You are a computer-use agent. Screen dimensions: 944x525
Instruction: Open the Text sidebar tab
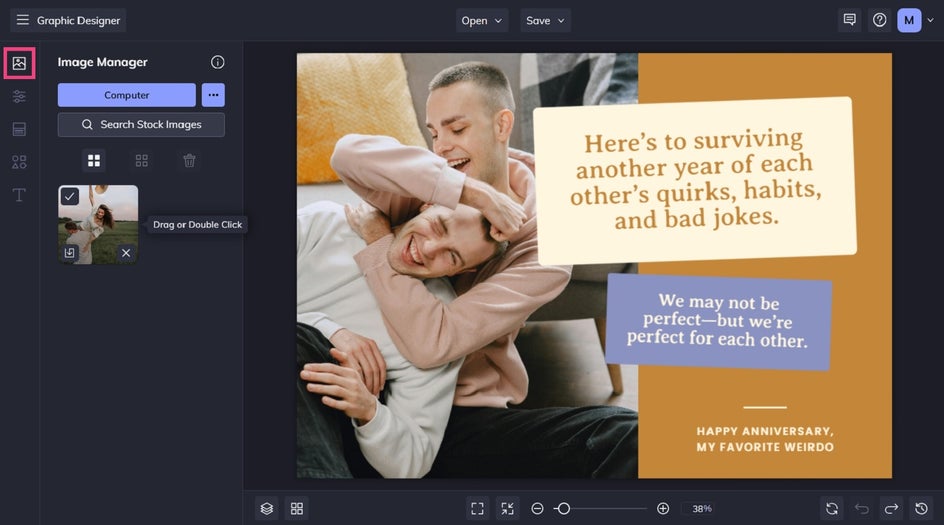pyautogui.click(x=19, y=195)
